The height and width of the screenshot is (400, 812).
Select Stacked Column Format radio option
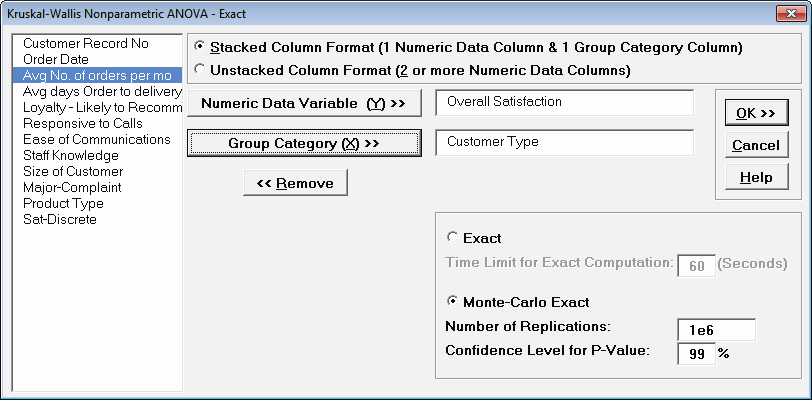coord(201,48)
